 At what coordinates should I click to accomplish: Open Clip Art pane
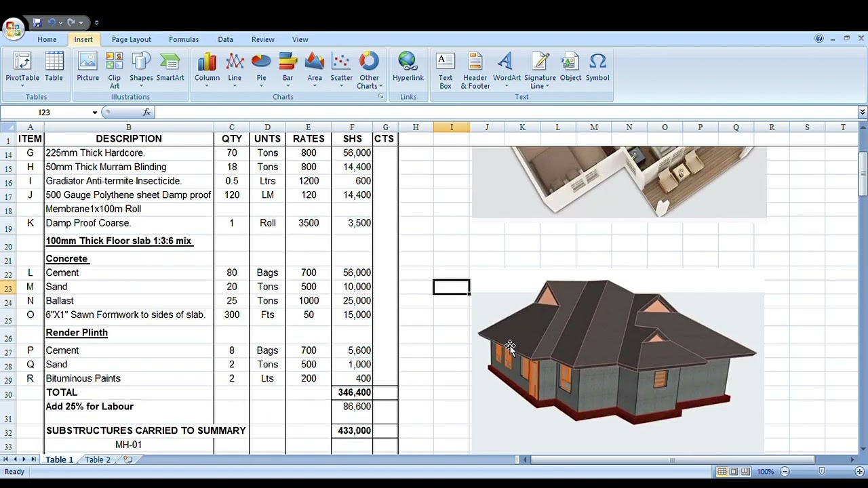[x=115, y=71]
